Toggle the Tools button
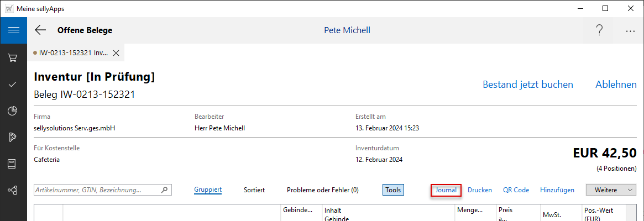Screen dimensions: 644x221 coord(393,190)
